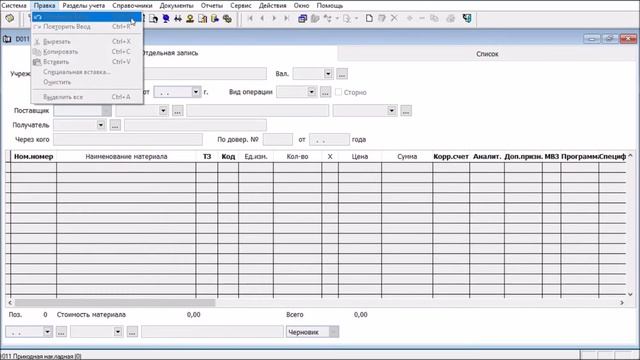Open second bottom dropdown before ellipsis

[118, 332]
